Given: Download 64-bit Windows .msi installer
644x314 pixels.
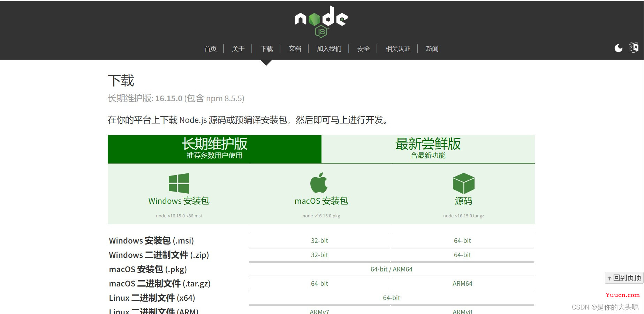Looking at the screenshot, I should (462, 241).
